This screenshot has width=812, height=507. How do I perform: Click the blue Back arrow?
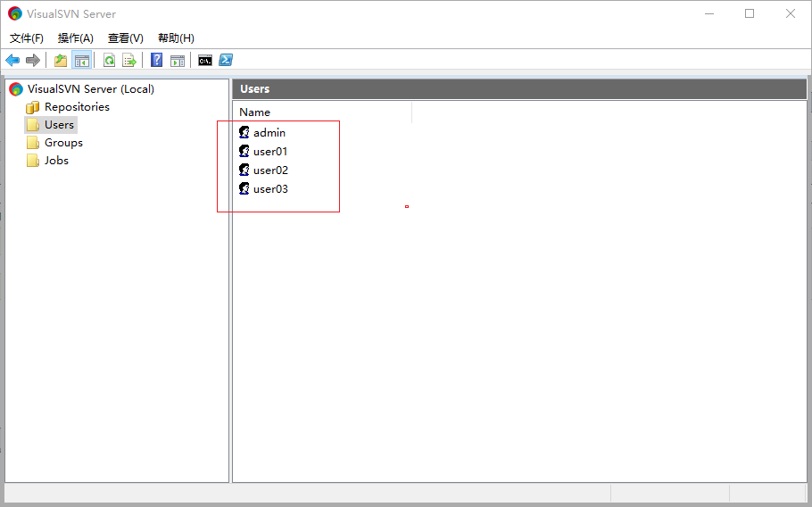12,61
